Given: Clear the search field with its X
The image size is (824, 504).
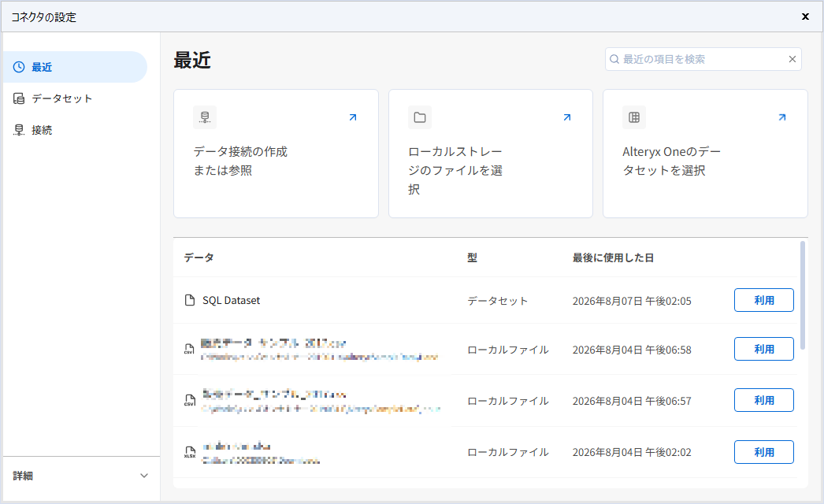Looking at the screenshot, I should pyautogui.click(x=792, y=59).
